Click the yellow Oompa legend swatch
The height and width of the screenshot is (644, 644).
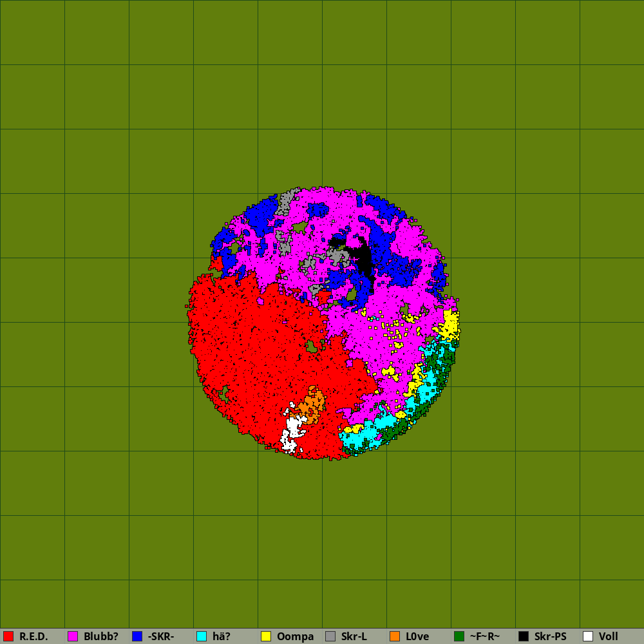point(266,636)
